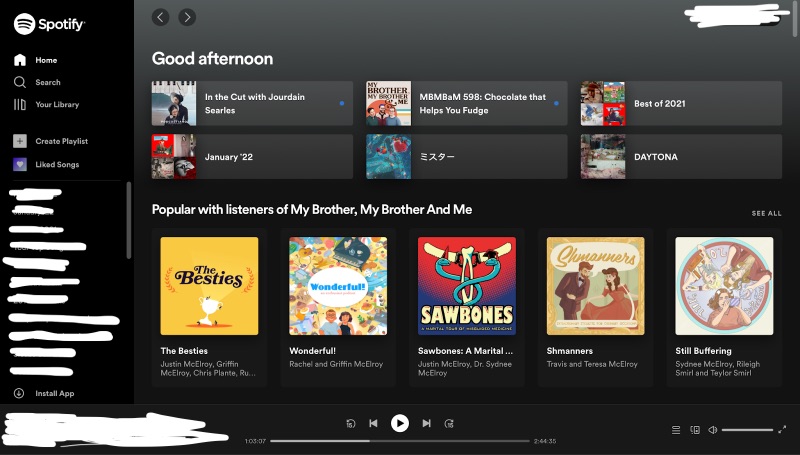Open Best of 2021 playlist
Viewport: 800px width, 455px height.
click(x=681, y=104)
